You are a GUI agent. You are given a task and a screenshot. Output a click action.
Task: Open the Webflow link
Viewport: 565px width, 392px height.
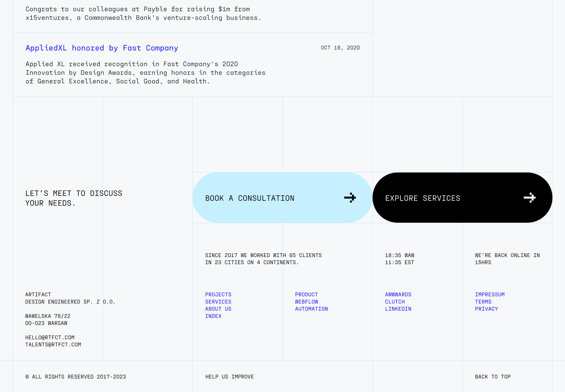306,302
